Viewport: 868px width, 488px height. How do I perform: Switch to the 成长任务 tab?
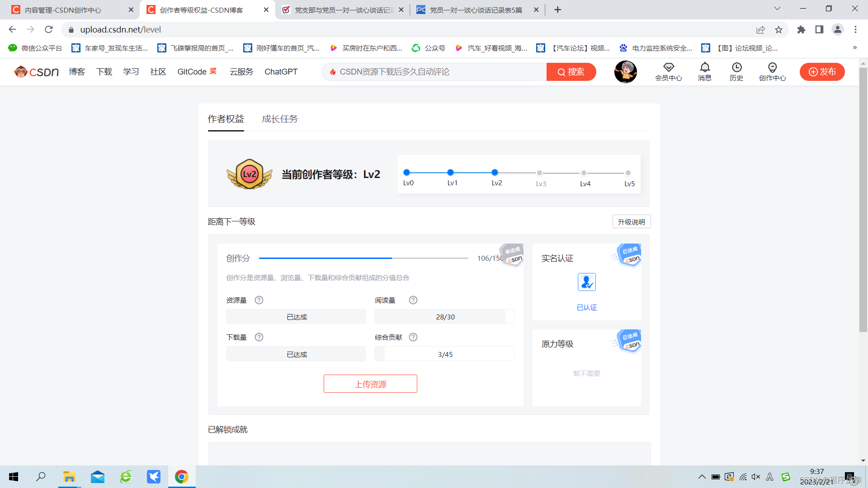click(x=280, y=119)
